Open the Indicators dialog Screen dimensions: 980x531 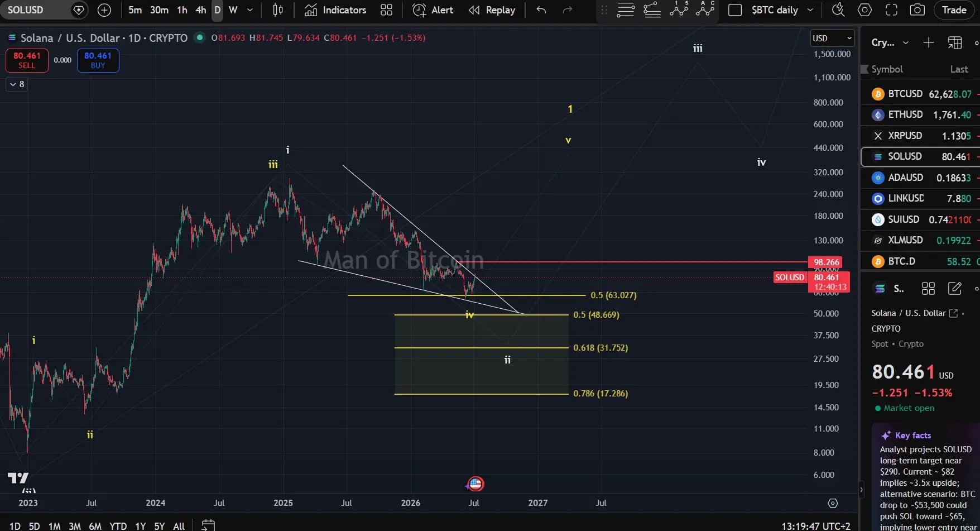(335, 10)
